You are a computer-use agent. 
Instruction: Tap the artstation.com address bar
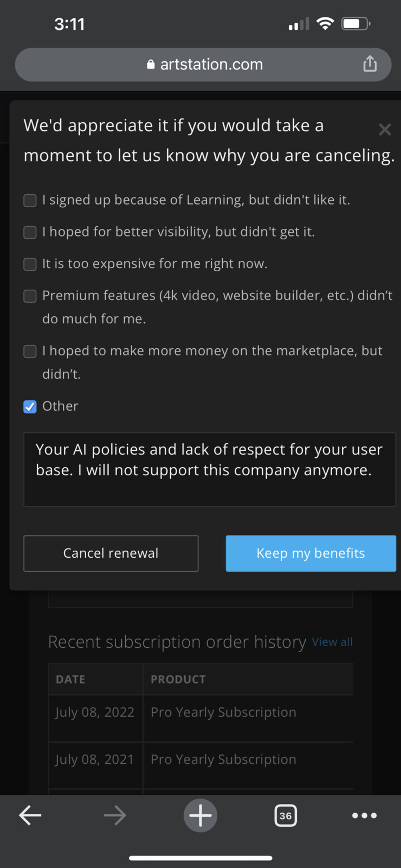(x=203, y=65)
